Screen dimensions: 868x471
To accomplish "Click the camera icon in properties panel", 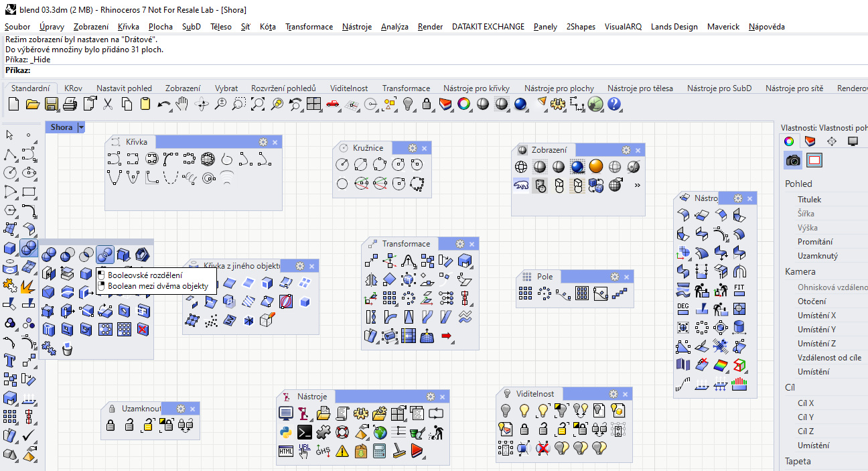I will [793, 160].
